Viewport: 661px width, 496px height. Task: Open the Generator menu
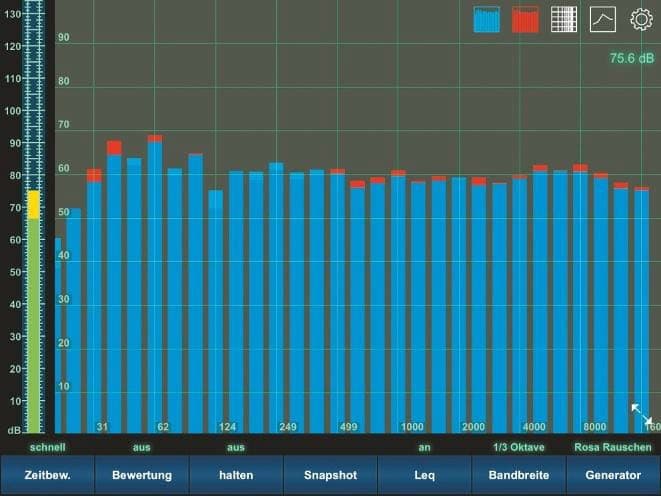point(613,475)
